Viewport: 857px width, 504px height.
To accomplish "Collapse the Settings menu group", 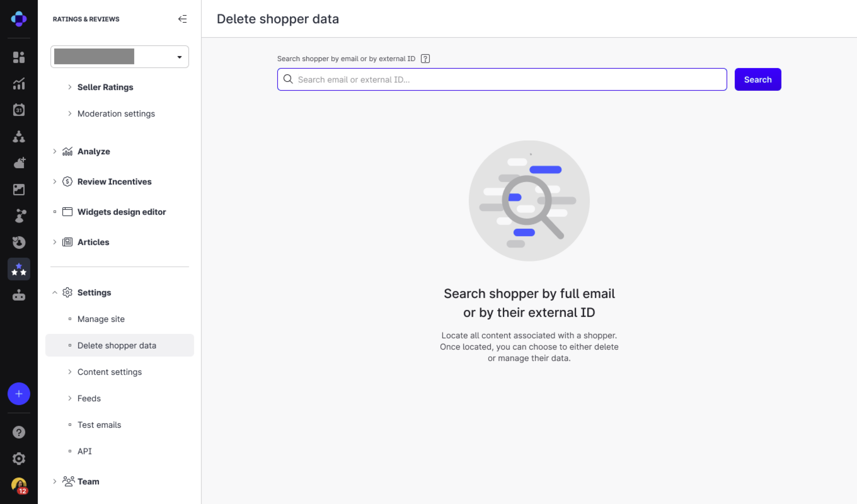I will pos(94,292).
